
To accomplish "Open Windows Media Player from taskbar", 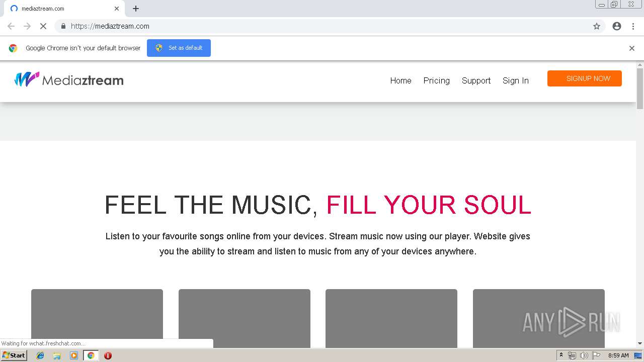I will point(74,355).
